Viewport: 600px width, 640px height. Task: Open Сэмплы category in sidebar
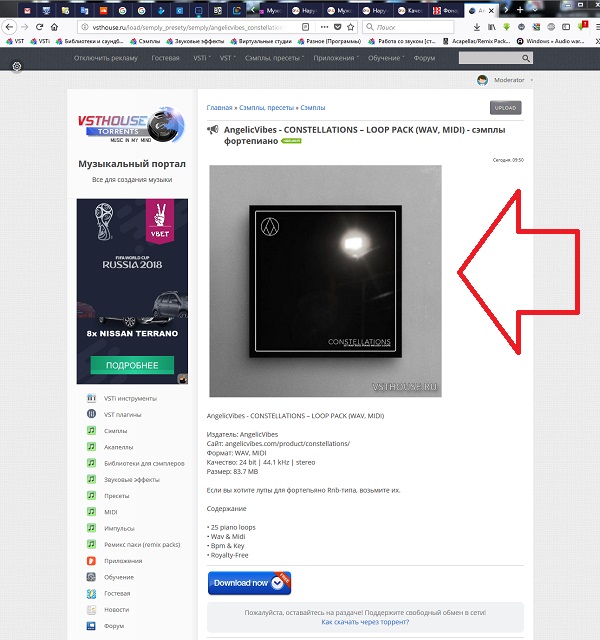[x=116, y=431]
